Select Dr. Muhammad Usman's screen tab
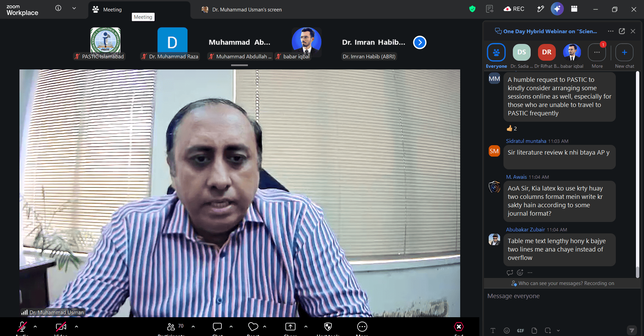This screenshot has width=644, height=336. [241, 10]
